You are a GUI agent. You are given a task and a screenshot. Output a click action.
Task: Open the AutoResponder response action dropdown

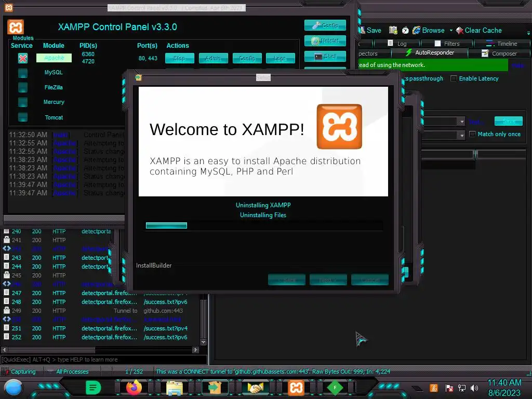point(461,136)
